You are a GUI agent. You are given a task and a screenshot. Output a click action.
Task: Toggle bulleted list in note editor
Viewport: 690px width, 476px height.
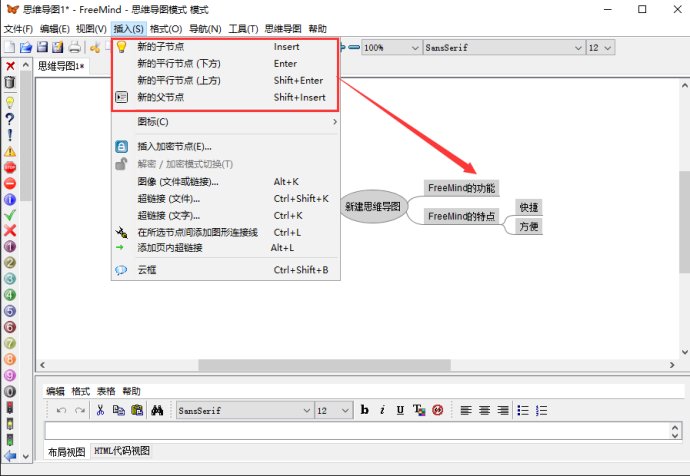tap(523, 410)
